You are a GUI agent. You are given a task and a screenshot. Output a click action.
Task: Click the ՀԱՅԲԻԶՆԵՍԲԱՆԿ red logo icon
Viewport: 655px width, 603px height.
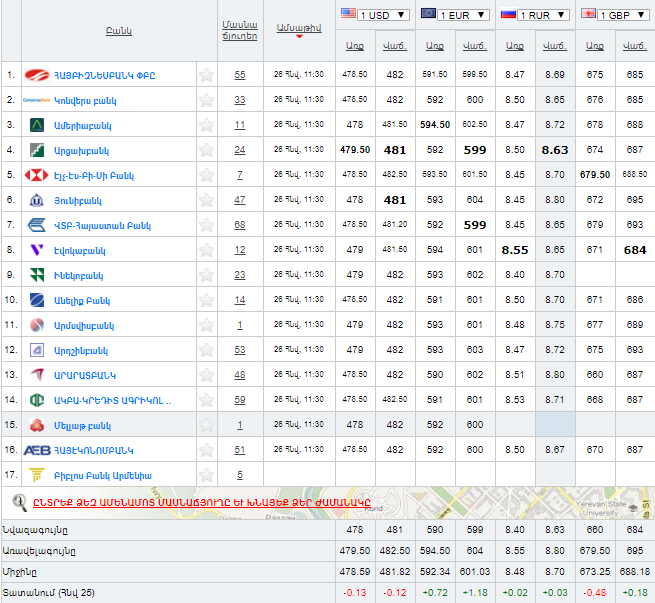coord(37,75)
